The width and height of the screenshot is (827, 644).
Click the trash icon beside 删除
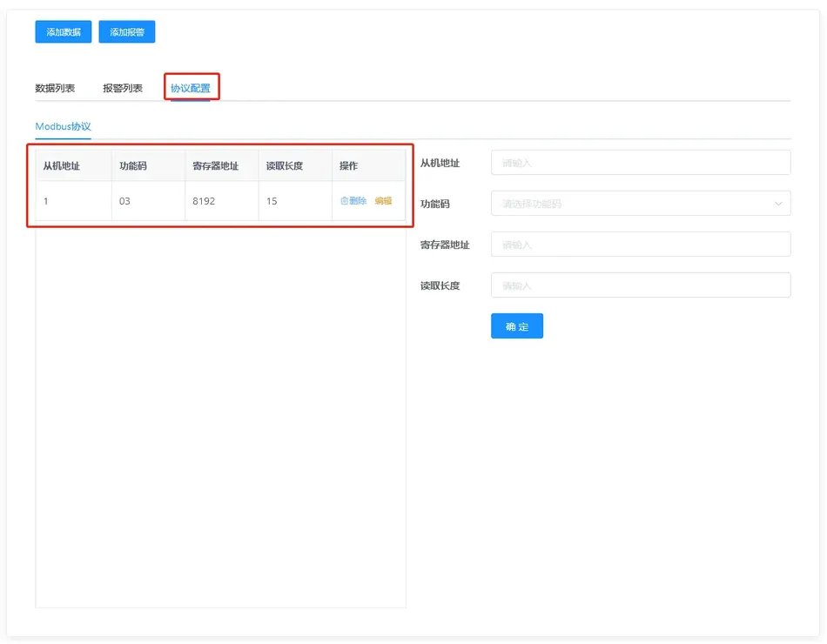click(344, 201)
